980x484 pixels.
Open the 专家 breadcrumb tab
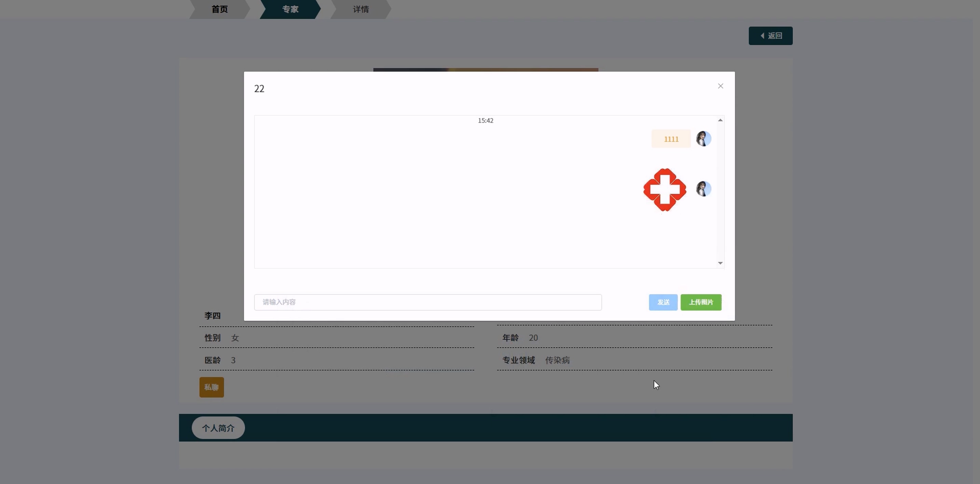(290, 9)
